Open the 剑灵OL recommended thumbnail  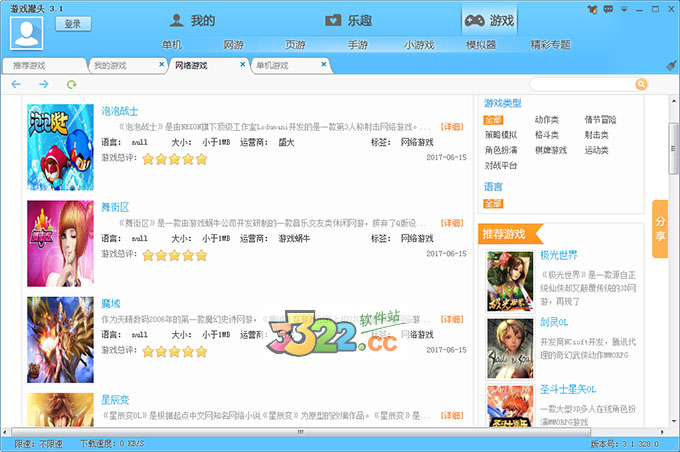point(510,348)
